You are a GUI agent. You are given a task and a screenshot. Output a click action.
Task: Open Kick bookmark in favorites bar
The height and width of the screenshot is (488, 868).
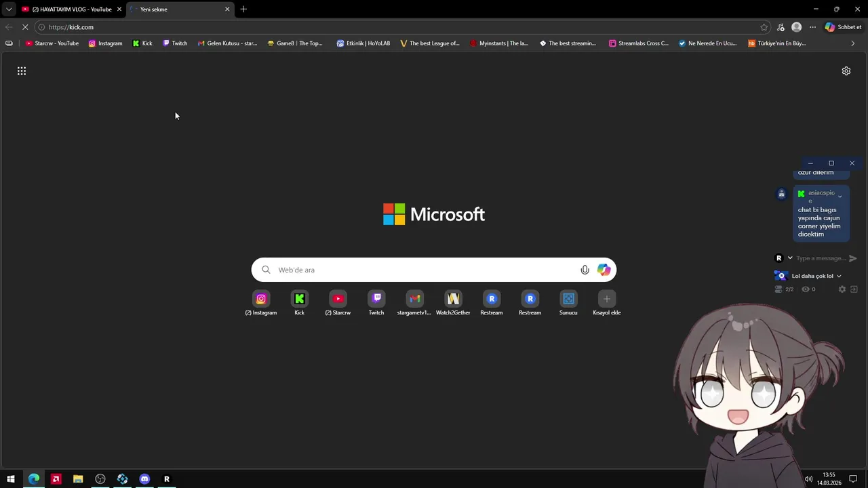142,43
